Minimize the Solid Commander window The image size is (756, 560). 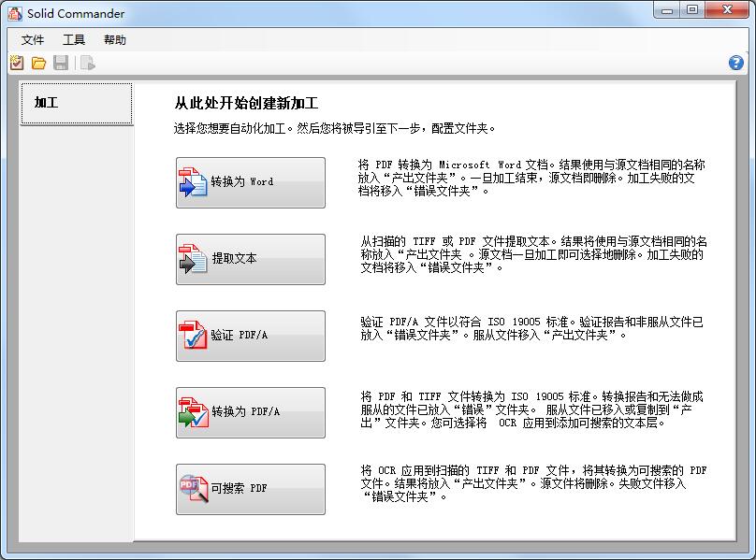(667, 10)
